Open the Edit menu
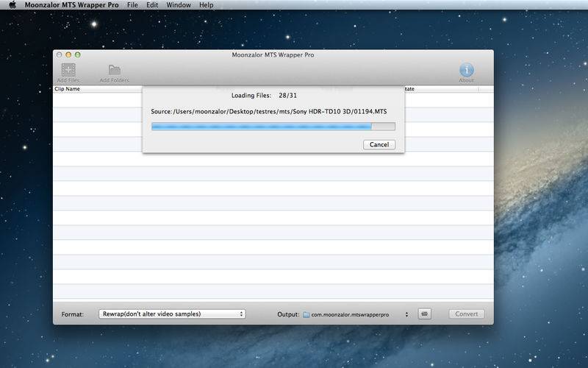The width and height of the screenshot is (588, 368). click(152, 5)
